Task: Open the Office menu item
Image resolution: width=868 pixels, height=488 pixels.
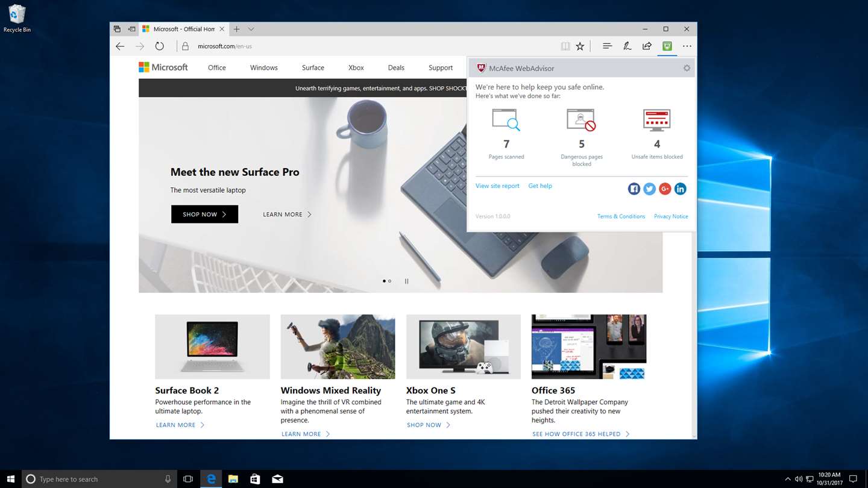Action: tap(217, 68)
